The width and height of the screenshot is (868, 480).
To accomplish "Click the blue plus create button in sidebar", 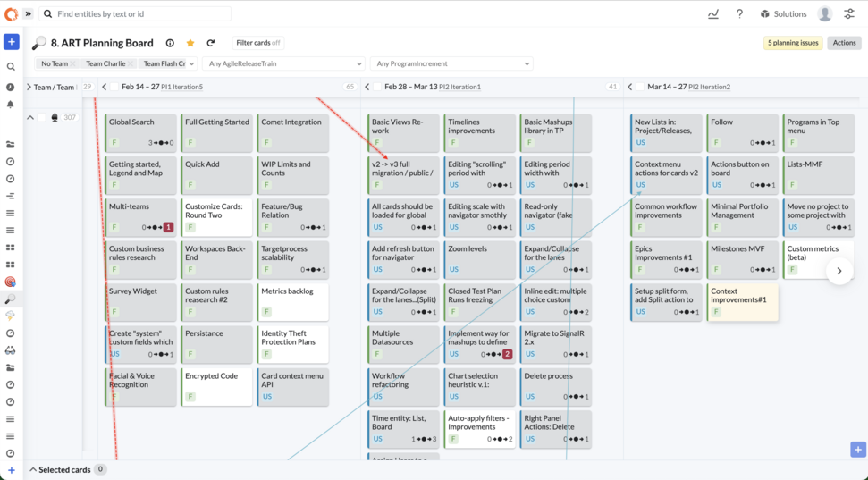I will tap(11, 42).
